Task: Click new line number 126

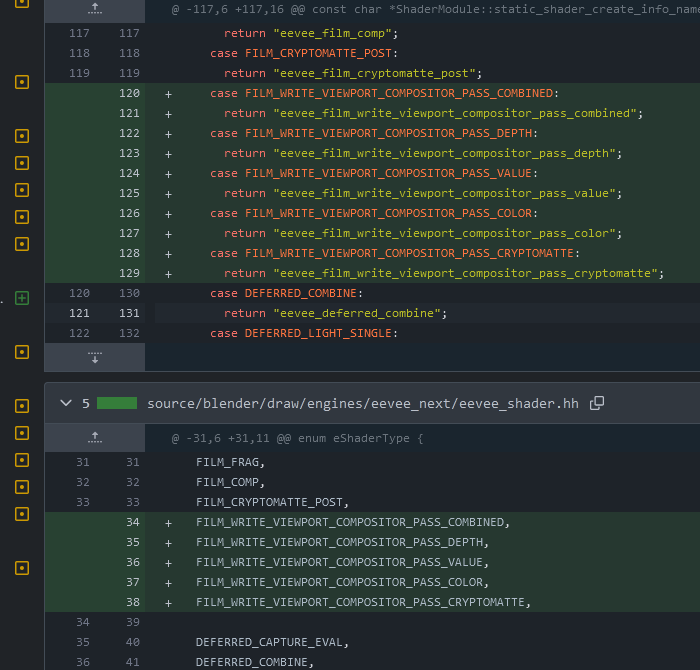Action: tap(129, 213)
